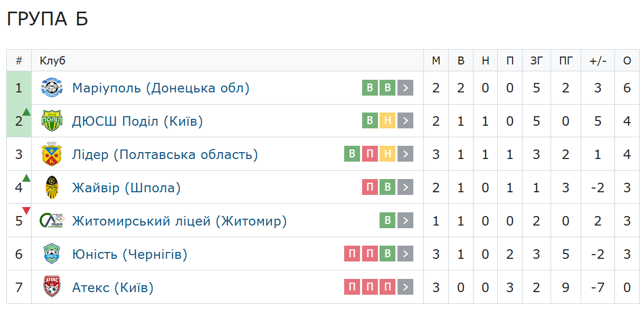
Task: Click the yellow Н draw badge for ДЮСШ Поділ
Action: click(387, 121)
